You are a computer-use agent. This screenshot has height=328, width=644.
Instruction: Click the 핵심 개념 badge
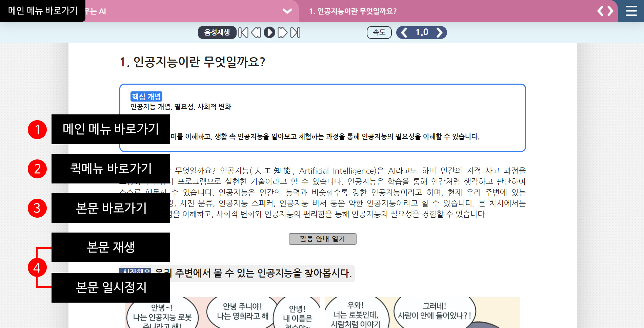pos(146,97)
